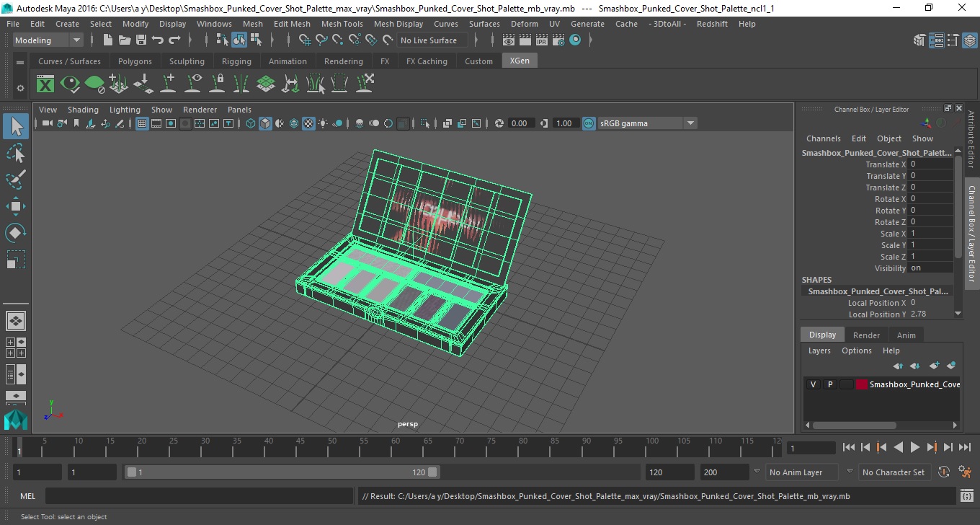Click the time range slider bar

(282, 472)
